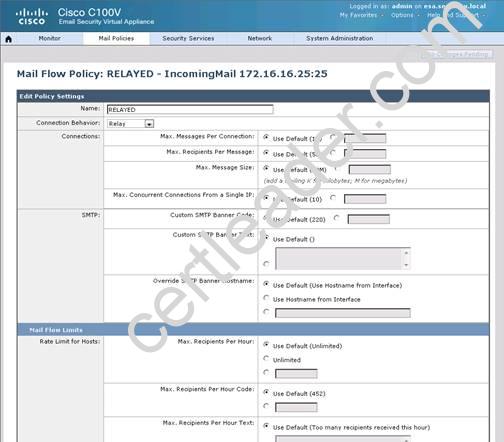The height and width of the screenshot is (442, 504).
Task: Click the custom Max. Message Size field
Action: coord(369,170)
